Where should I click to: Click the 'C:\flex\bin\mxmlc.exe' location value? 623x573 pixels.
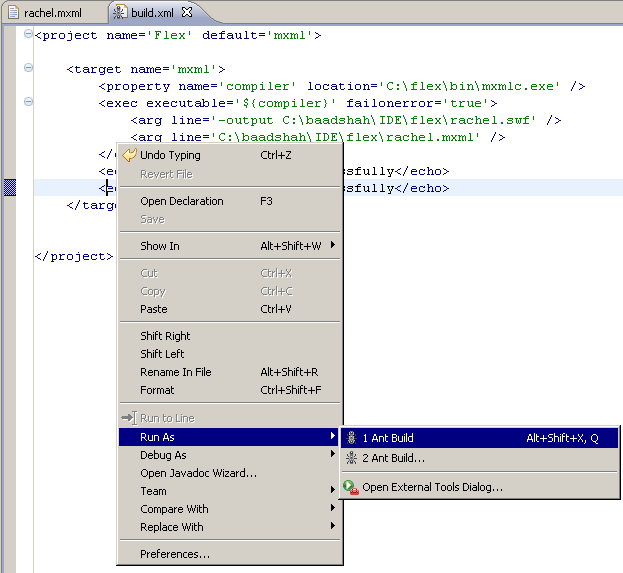click(469, 86)
